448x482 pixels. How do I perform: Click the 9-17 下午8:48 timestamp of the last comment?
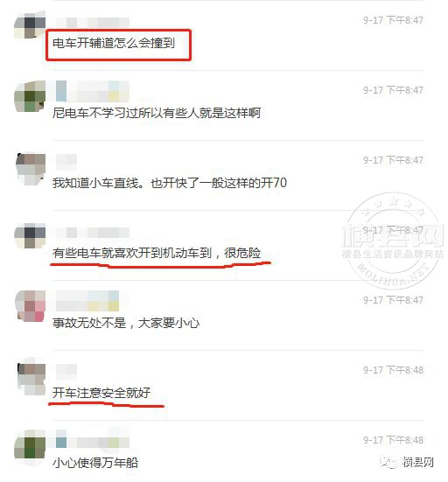(393, 440)
